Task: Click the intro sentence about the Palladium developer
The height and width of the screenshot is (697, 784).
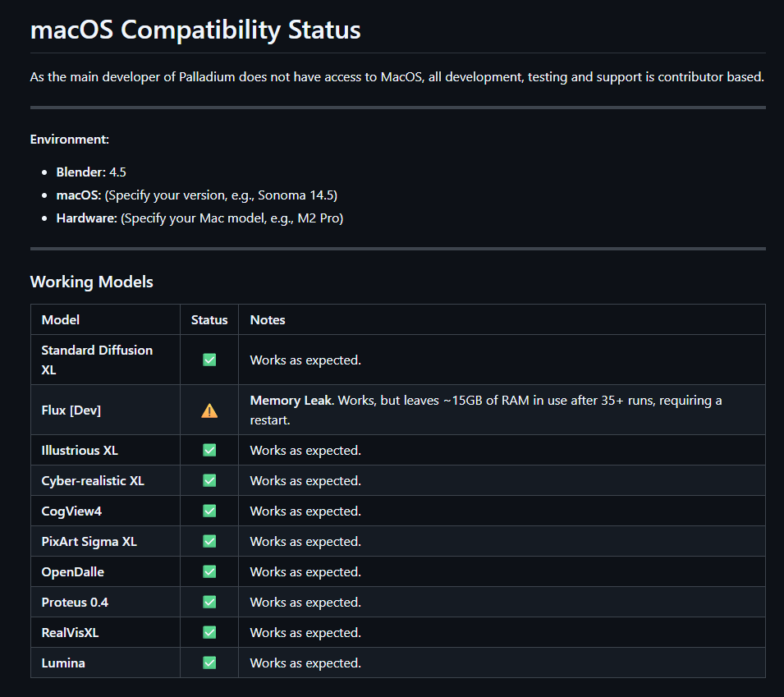Action: coord(397,77)
